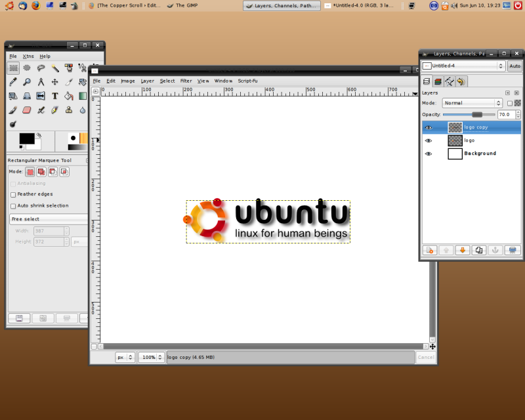Choose Add to selection mode
Screen dimensions: 525x420
pyautogui.click(x=41, y=172)
